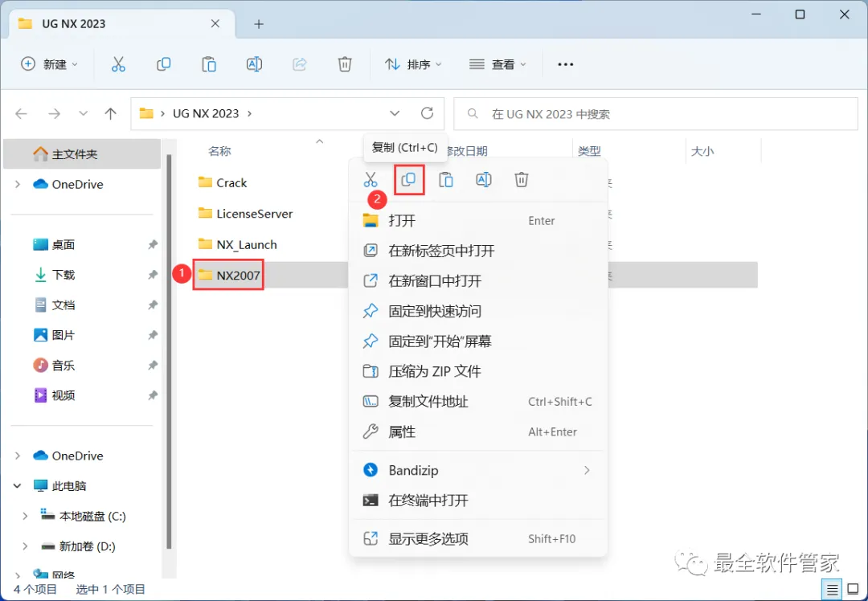Go back with the left arrow button

click(x=21, y=113)
